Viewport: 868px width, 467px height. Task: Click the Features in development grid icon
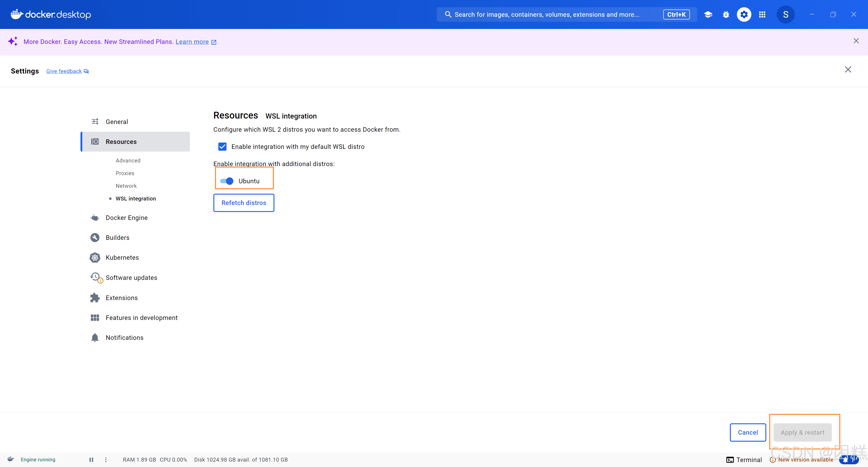pyautogui.click(x=95, y=318)
